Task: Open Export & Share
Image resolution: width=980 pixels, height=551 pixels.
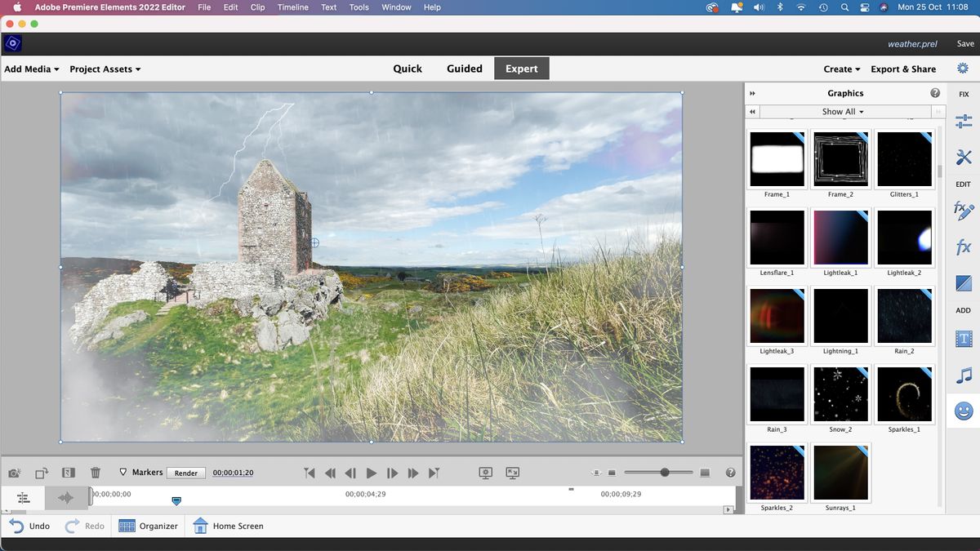Action: [903, 69]
